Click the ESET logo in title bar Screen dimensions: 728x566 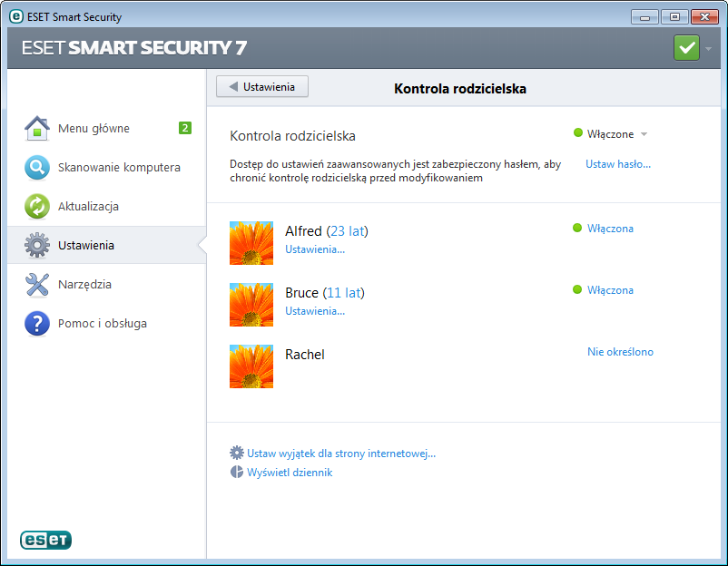coord(15,16)
